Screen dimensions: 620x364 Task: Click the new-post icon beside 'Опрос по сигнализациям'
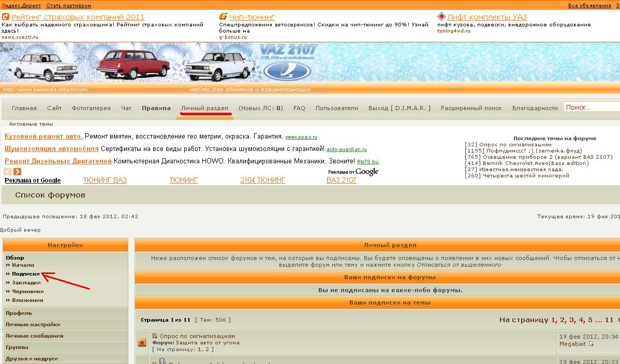click(x=155, y=336)
